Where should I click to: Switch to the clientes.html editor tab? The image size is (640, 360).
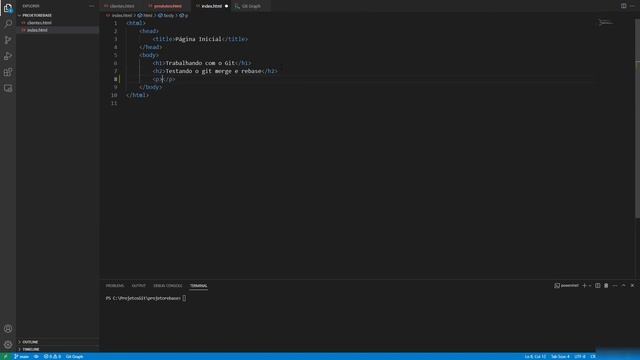(122, 6)
